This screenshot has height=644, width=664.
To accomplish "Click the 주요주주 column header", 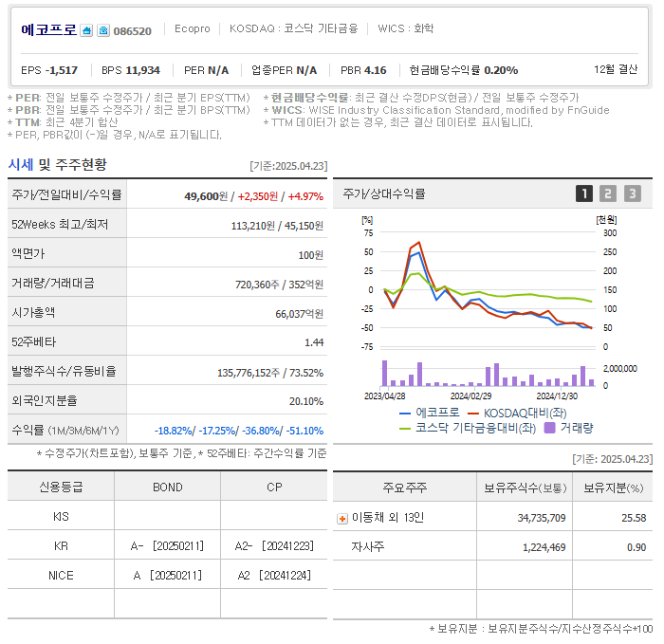I will (x=405, y=488).
